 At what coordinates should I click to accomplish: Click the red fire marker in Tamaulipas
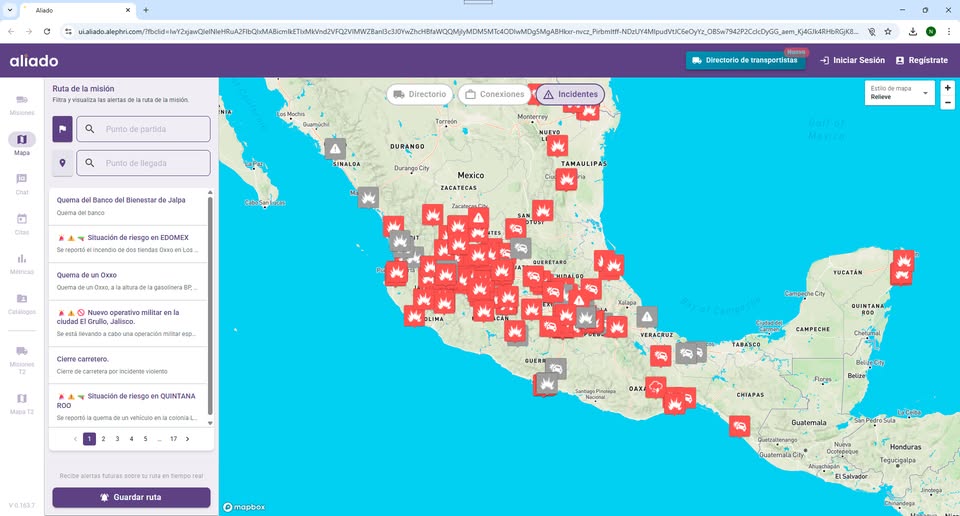(566, 179)
